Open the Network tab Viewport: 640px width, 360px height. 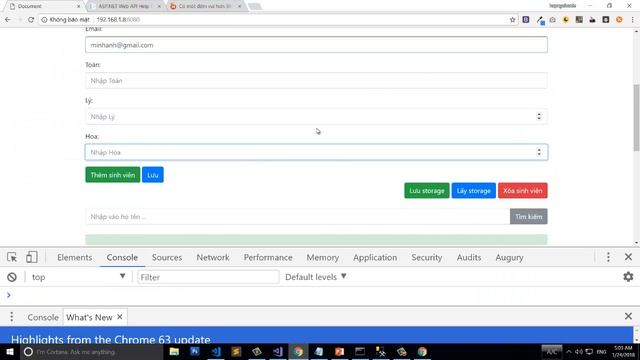213,257
